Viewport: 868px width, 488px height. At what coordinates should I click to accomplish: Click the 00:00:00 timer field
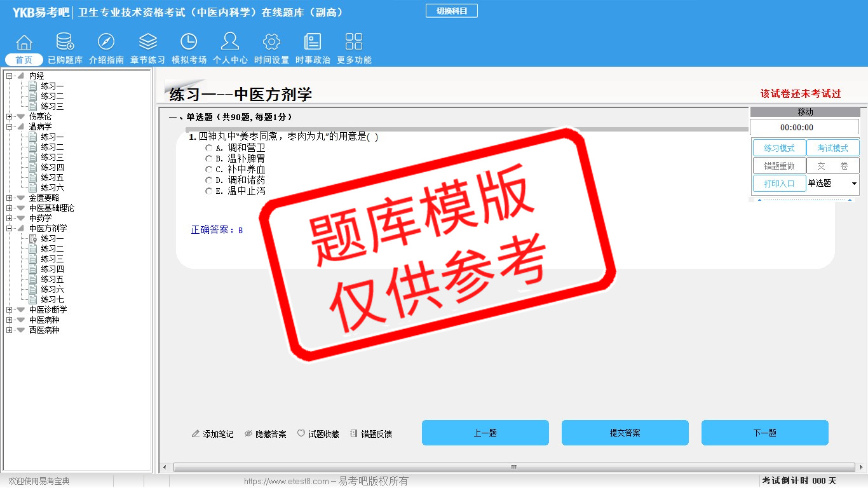(804, 127)
